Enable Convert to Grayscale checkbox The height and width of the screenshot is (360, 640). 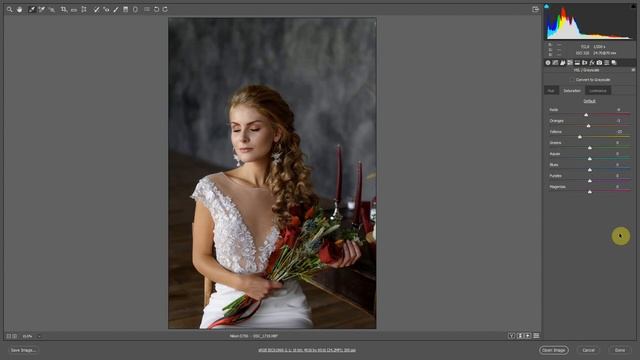572,80
